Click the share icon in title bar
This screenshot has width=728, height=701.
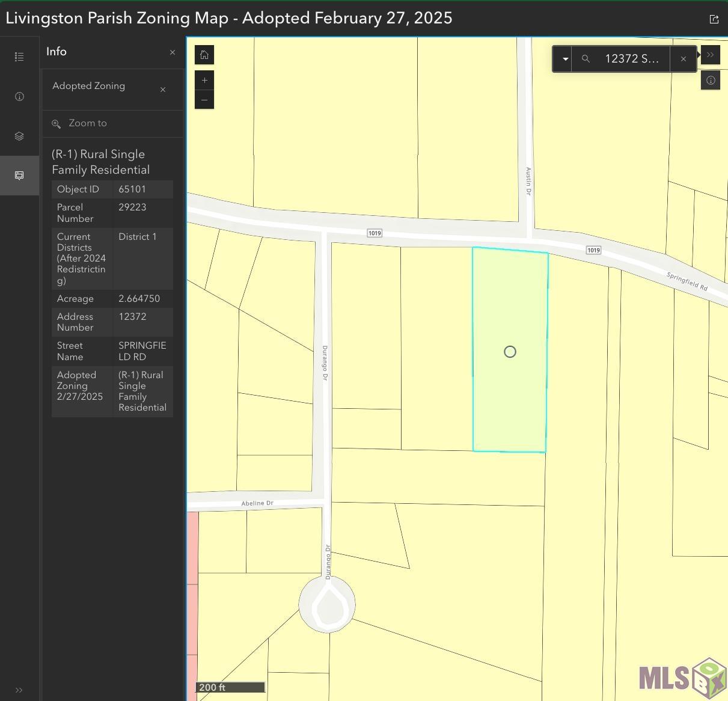tap(714, 19)
